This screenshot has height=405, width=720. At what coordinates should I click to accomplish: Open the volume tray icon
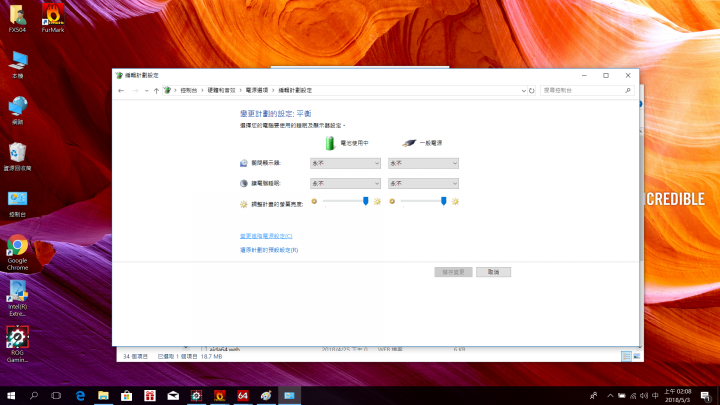tap(644, 395)
